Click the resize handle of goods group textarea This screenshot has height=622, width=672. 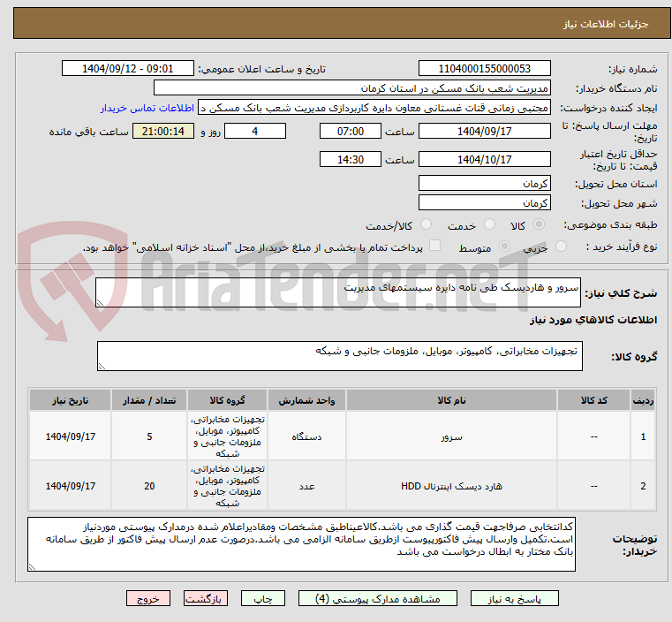102,367
